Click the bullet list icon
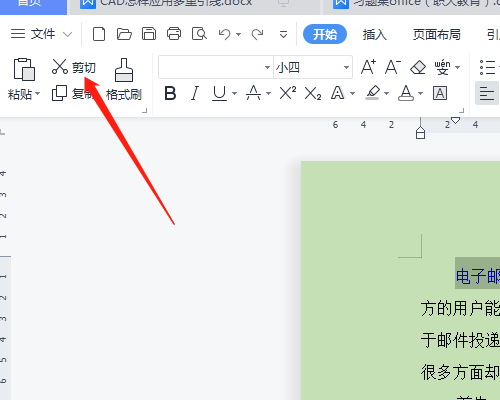Screen dimensions: 500x400 pos(487,67)
